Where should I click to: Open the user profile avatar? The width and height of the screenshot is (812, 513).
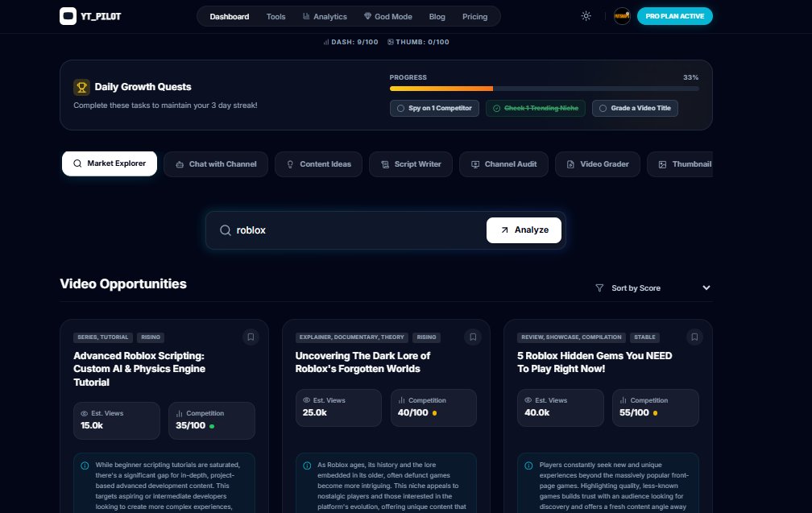point(622,16)
